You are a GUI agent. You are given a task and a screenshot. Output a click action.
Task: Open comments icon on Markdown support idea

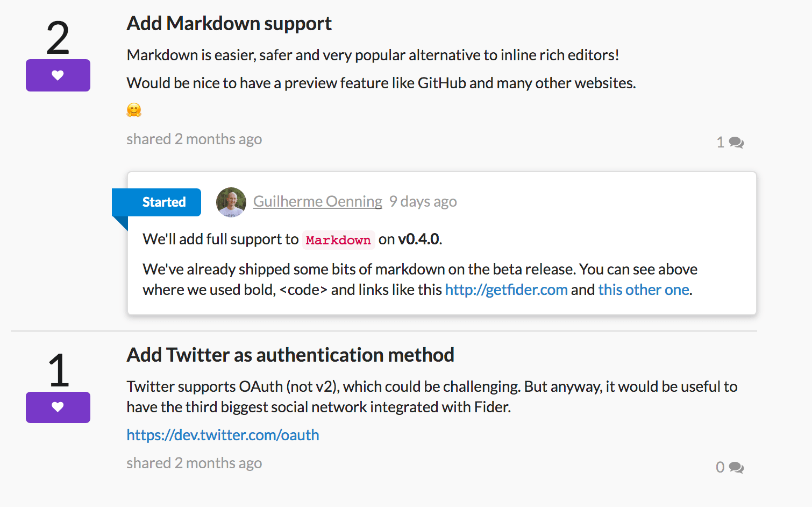[736, 143]
